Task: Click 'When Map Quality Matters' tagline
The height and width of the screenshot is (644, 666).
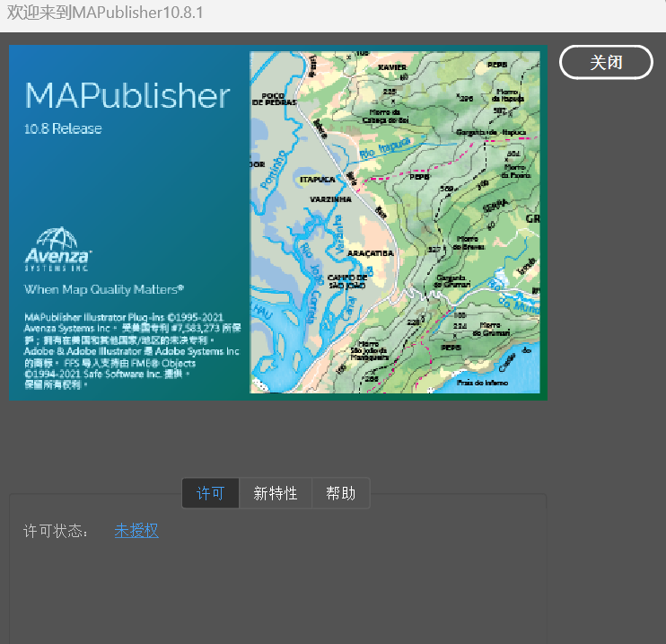Action: point(104,289)
